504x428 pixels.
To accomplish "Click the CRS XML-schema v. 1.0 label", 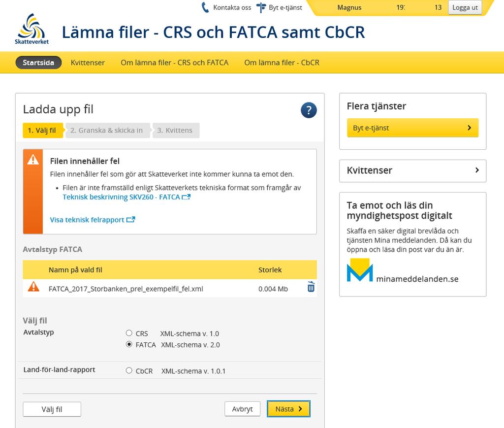I will pyautogui.click(x=177, y=333).
